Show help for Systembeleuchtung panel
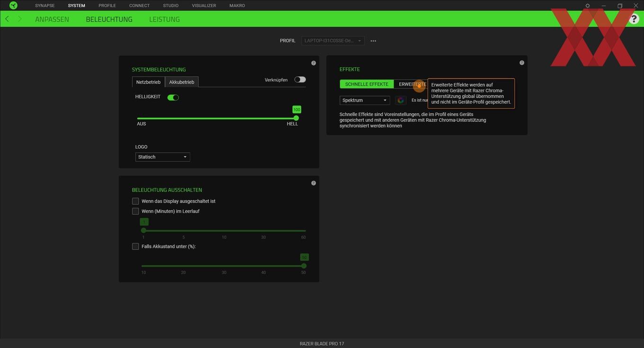The image size is (644, 348). (313, 63)
